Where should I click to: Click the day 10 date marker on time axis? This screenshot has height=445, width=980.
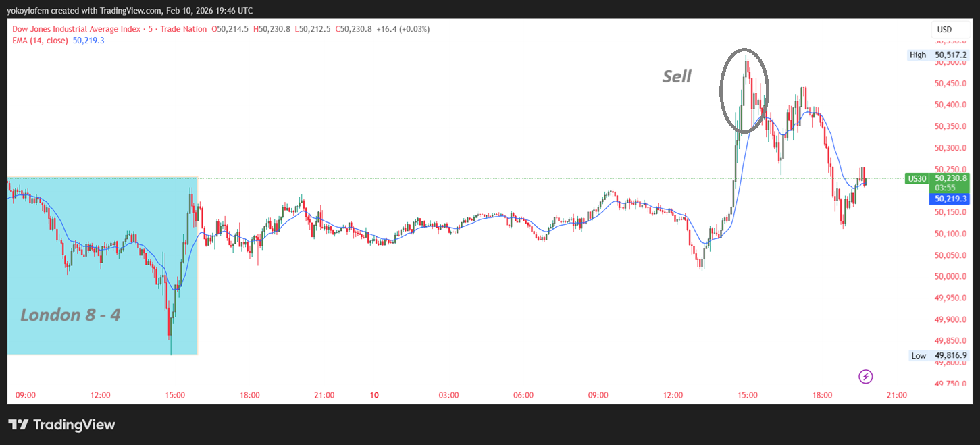[x=374, y=395]
